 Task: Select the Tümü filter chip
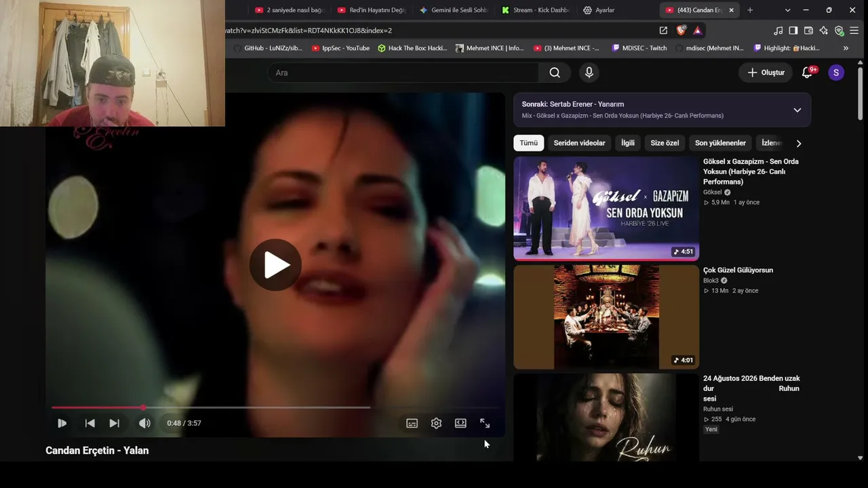528,143
